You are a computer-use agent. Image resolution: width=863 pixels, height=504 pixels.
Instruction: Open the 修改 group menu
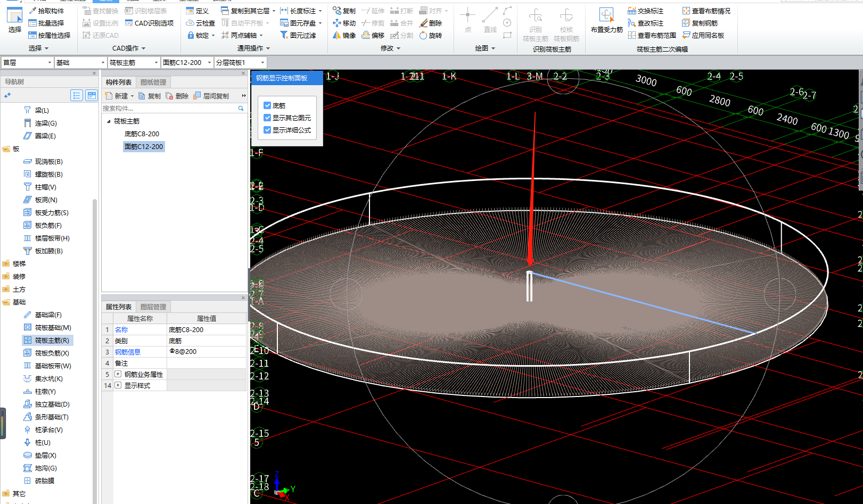[x=390, y=48]
